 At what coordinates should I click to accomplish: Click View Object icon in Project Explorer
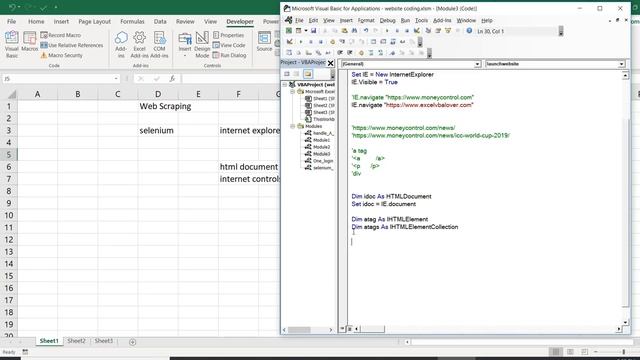click(x=297, y=74)
